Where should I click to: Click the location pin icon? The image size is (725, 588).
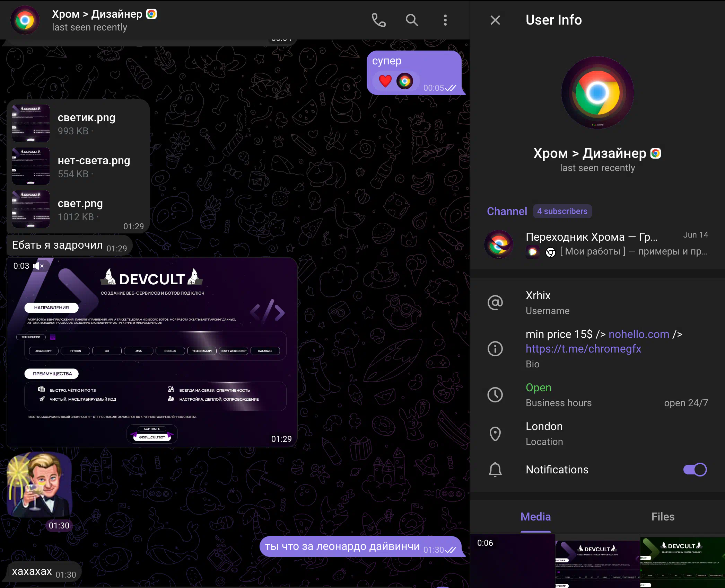click(495, 434)
